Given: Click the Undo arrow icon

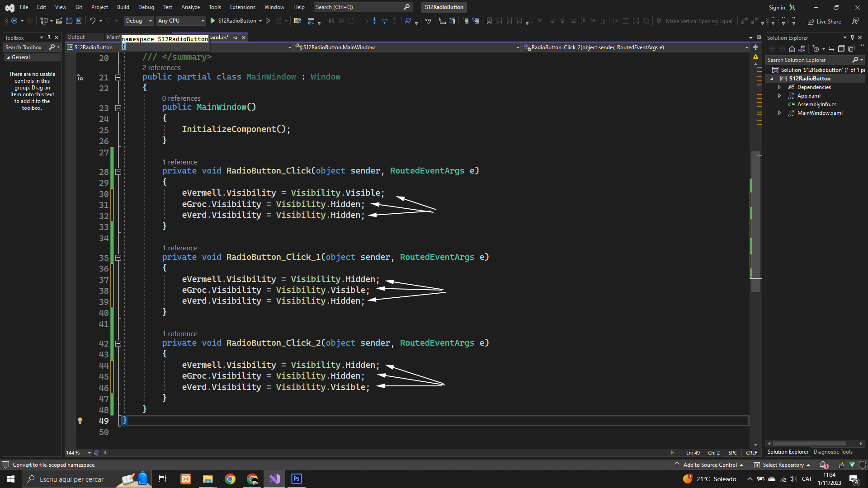Looking at the screenshot, I should click(92, 21).
